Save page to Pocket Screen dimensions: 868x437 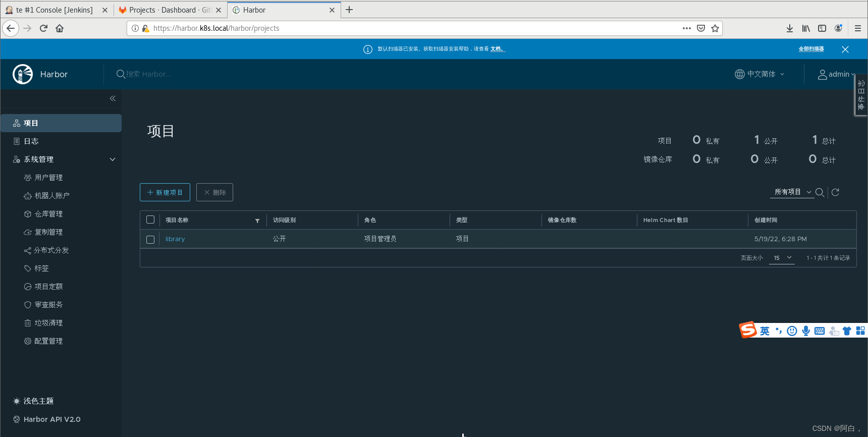[701, 28]
